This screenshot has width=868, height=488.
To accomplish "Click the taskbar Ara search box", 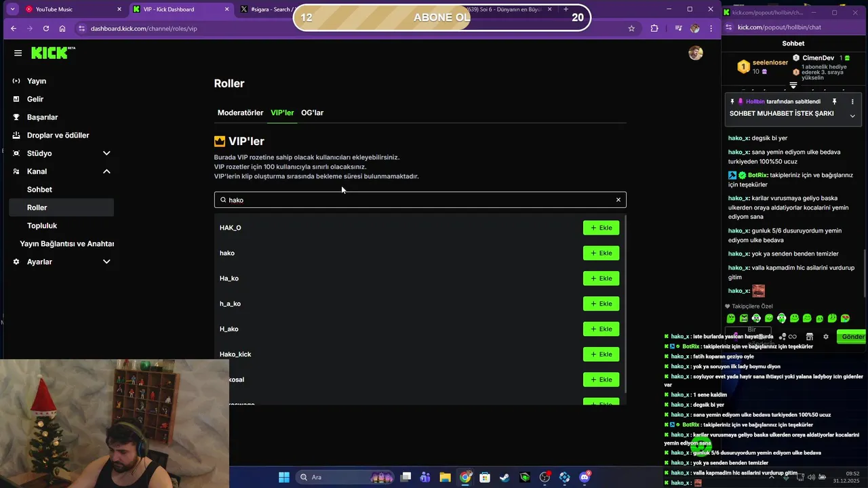I will point(346,477).
